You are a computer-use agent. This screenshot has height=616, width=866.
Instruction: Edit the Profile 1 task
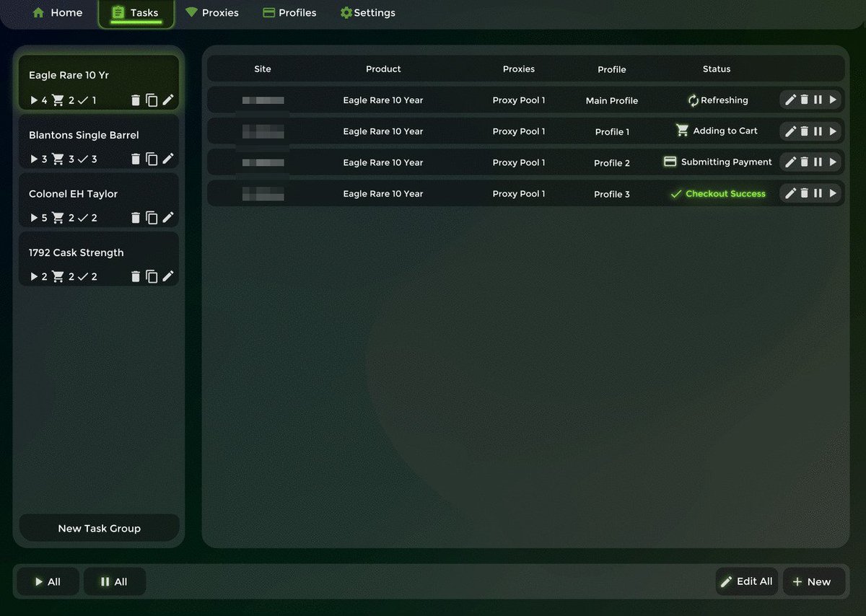[790, 131]
